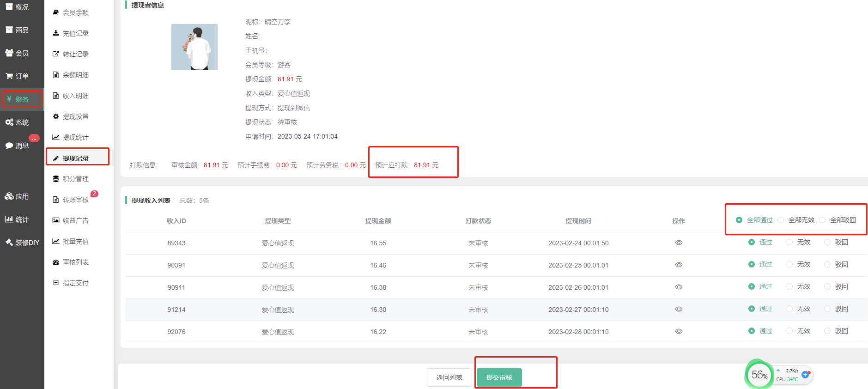868x389 pixels.
Task: Open the 转账审核 submenu item
Action: 75,200
